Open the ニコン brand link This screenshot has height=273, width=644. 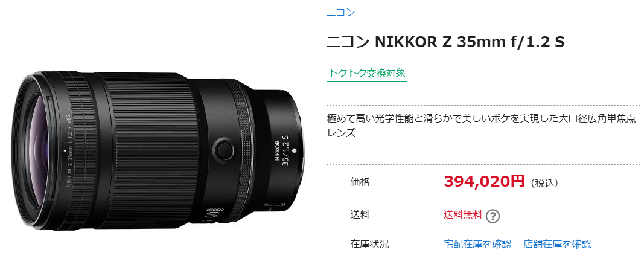pos(340,12)
